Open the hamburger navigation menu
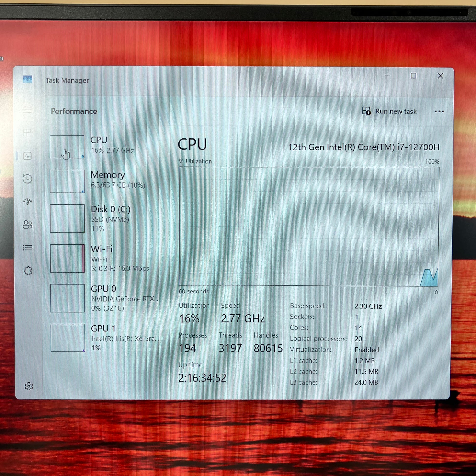 27,109
